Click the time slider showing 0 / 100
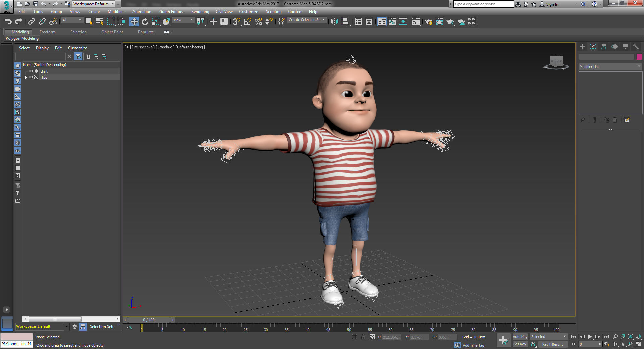Image resolution: width=644 pixels, height=349 pixels. (149, 320)
